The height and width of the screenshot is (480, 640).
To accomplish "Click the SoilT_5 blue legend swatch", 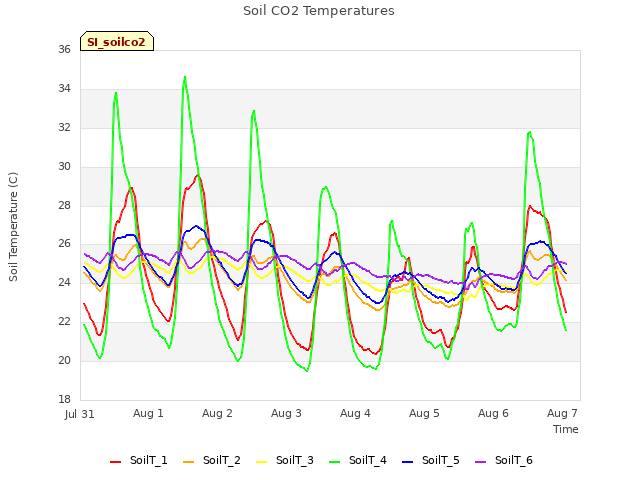I will coord(408,462).
